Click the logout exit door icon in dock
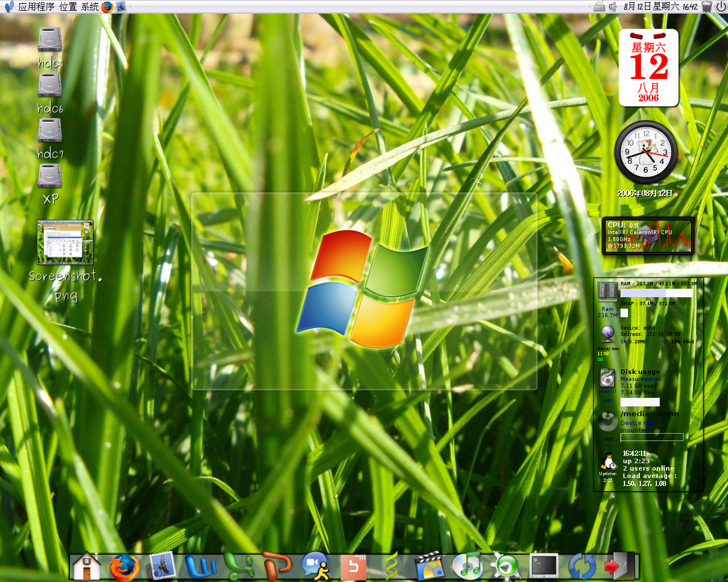The height and width of the screenshot is (582, 728). click(619, 566)
